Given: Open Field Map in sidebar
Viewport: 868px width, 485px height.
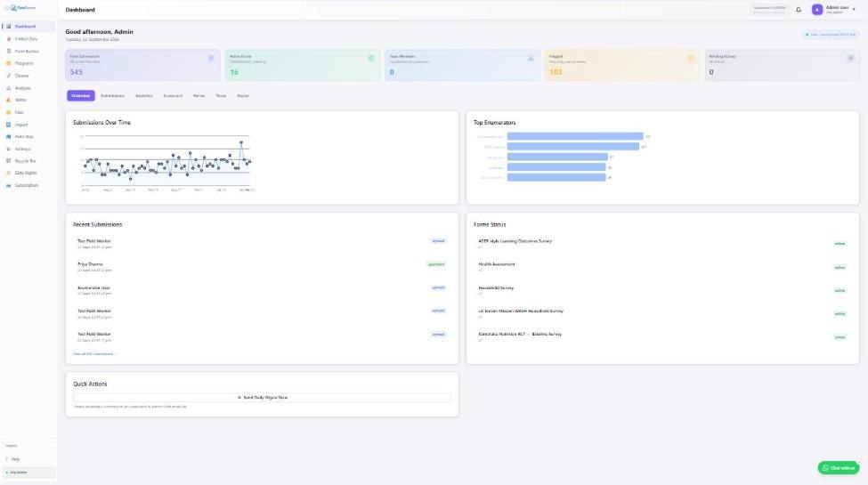Looking at the screenshot, I should 28,137.
